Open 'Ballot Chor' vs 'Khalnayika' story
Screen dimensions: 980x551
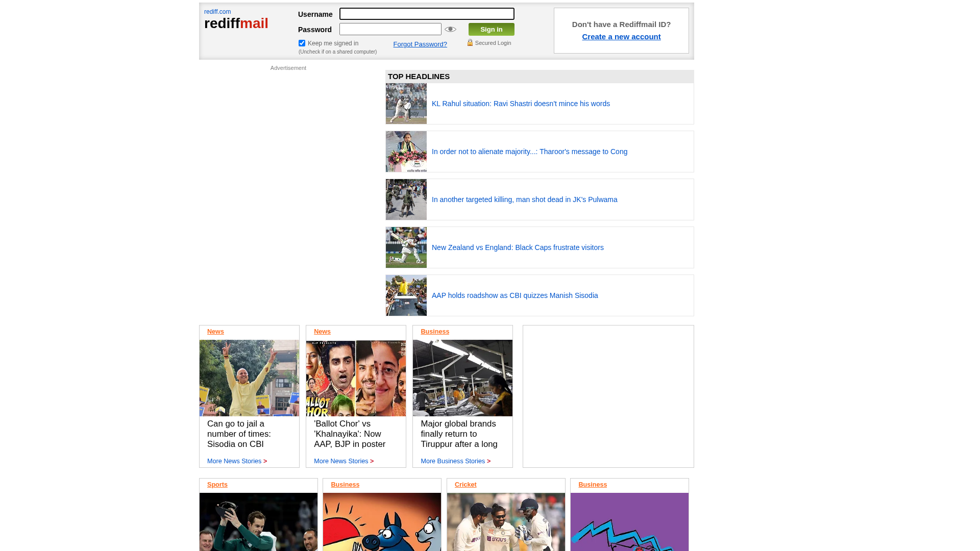[x=350, y=434]
